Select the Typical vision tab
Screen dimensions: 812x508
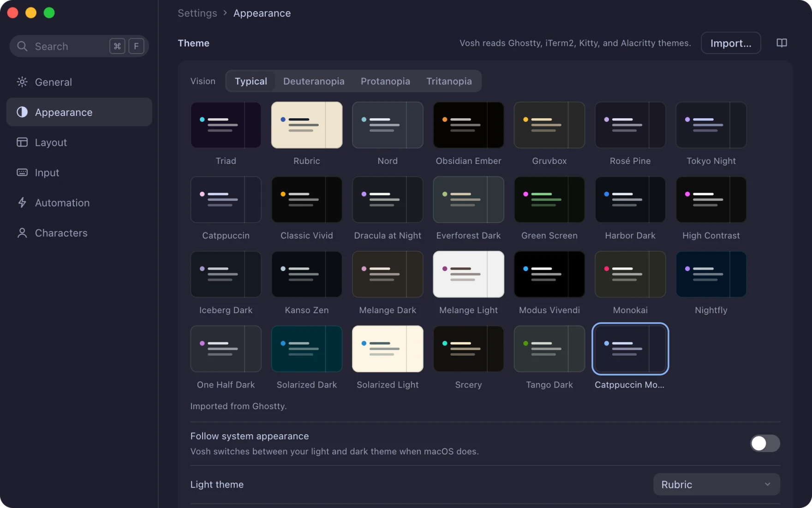(251, 81)
